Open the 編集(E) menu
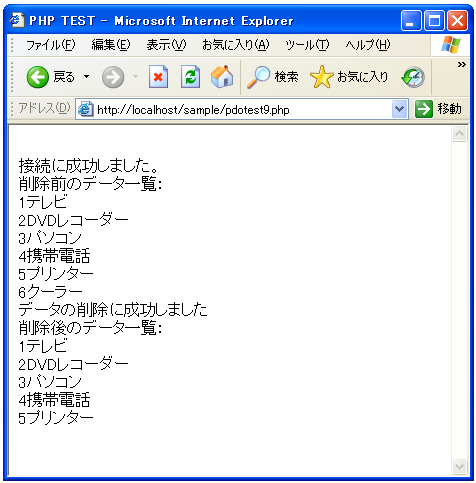This screenshot has height=483, width=476. point(111,45)
